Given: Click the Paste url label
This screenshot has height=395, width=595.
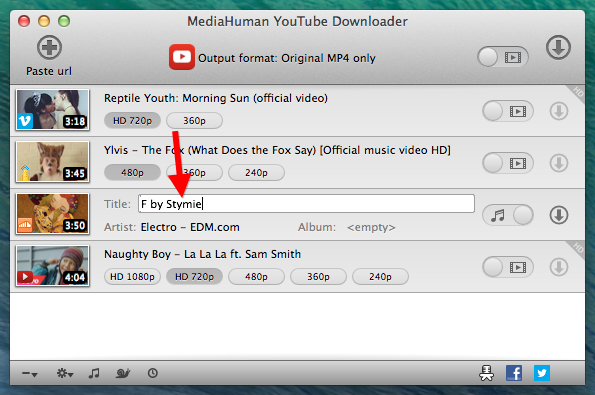Looking at the screenshot, I should click(x=49, y=71).
